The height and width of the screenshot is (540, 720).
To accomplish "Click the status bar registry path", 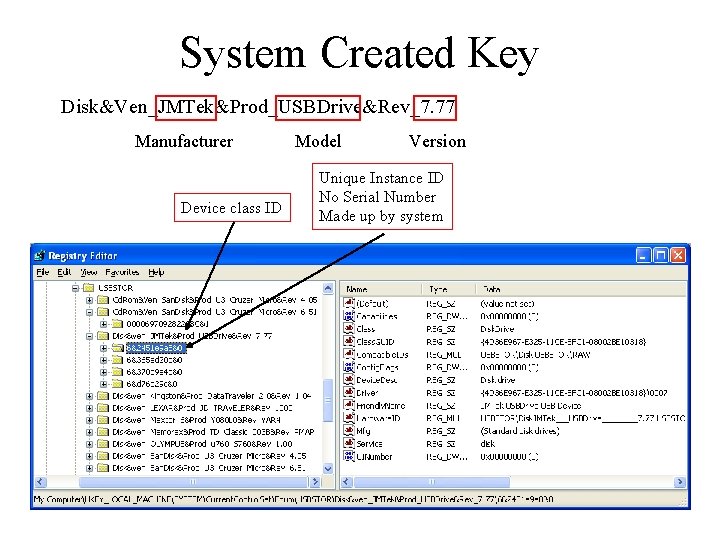I will pyautogui.click(x=294, y=499).
